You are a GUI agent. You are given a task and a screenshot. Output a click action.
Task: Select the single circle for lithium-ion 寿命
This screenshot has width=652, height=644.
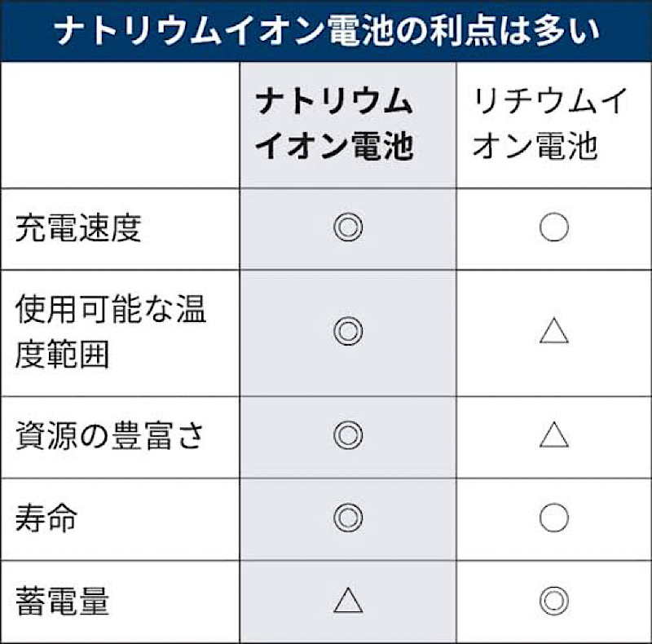click(x=554, y=518)
